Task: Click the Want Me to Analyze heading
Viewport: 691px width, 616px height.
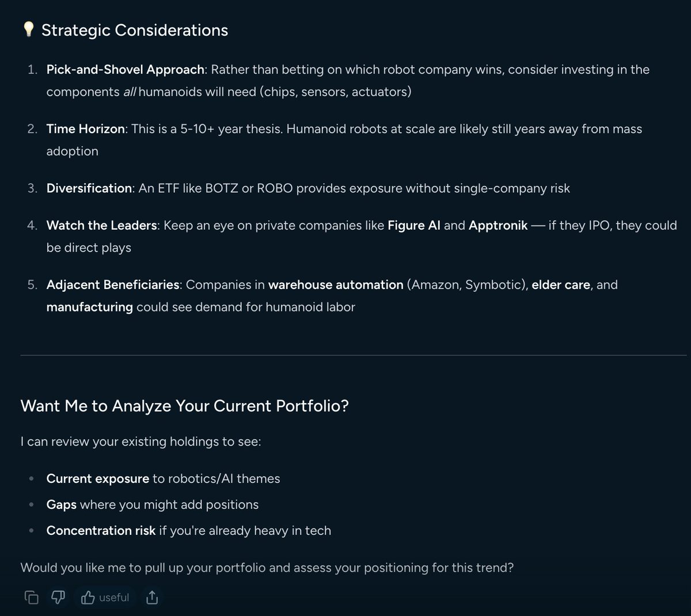Action: point(184,406)
